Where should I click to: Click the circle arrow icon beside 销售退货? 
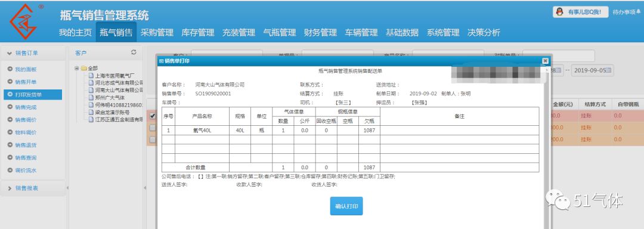(10, 145)
